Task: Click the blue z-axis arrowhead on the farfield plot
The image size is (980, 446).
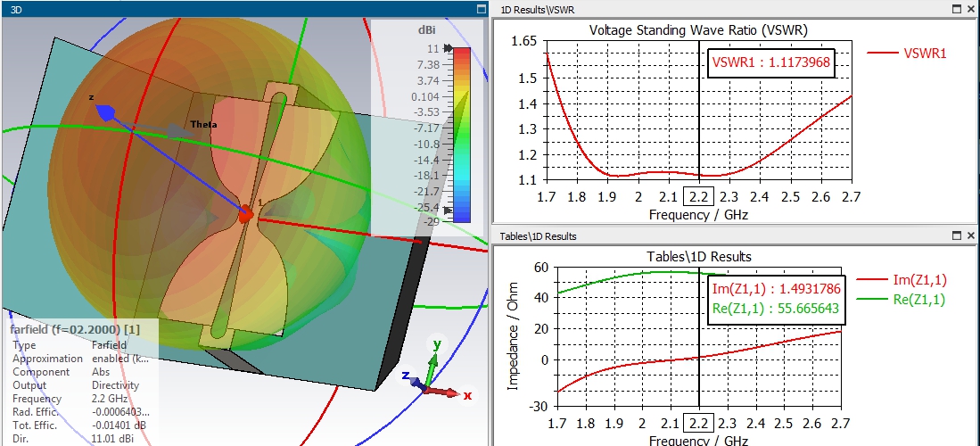Action: pyautogui.click(x=105, y=112)
